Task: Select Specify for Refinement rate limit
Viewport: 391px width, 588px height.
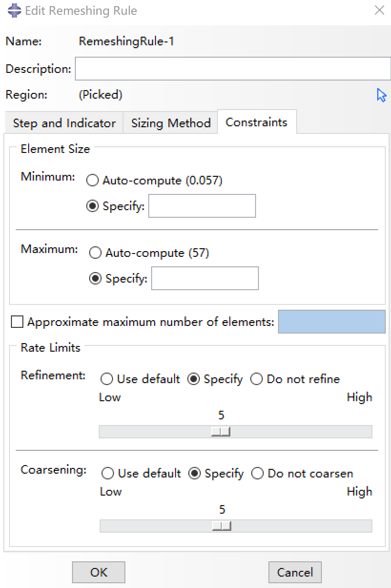Action: [x=194, y=379]
